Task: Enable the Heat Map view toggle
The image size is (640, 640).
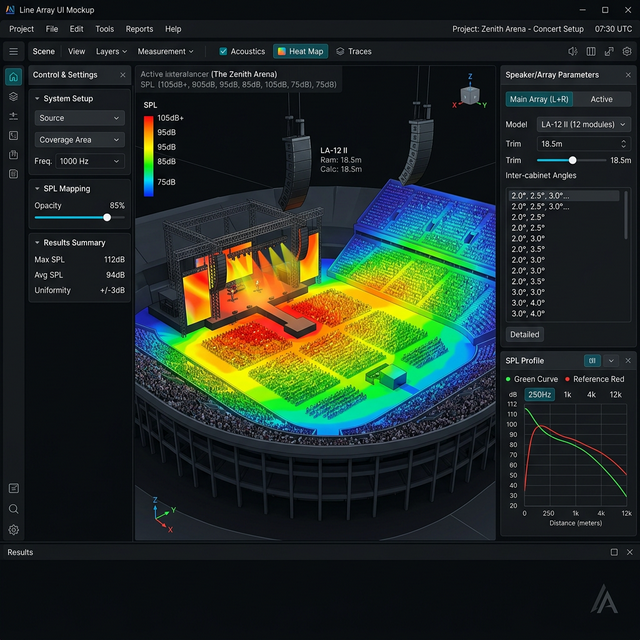Action: pyautogui.click(x=300, y=51)
